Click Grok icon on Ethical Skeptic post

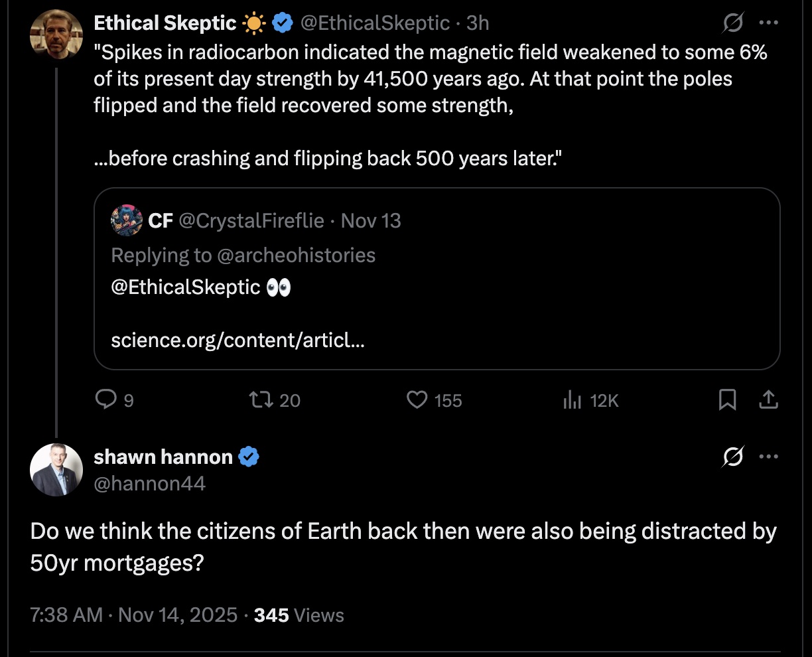click(x=733, y=24)
